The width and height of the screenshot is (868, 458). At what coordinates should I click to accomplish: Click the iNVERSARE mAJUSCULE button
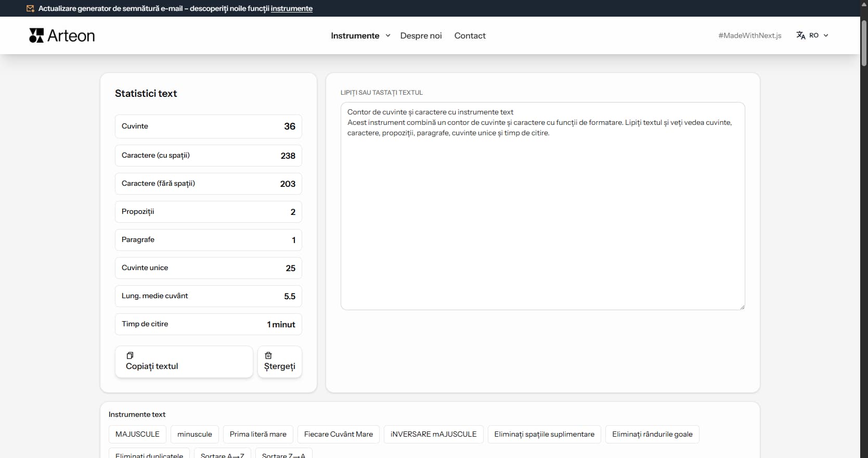coord(433,434)
